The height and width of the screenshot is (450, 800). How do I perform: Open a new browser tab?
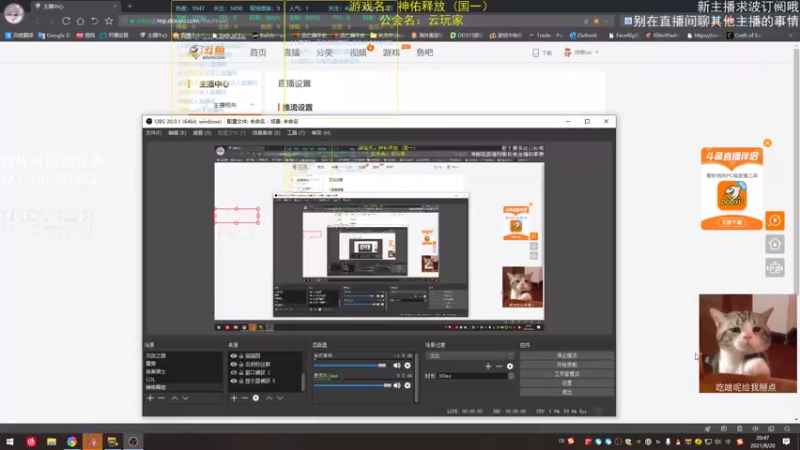pos(130,6)
